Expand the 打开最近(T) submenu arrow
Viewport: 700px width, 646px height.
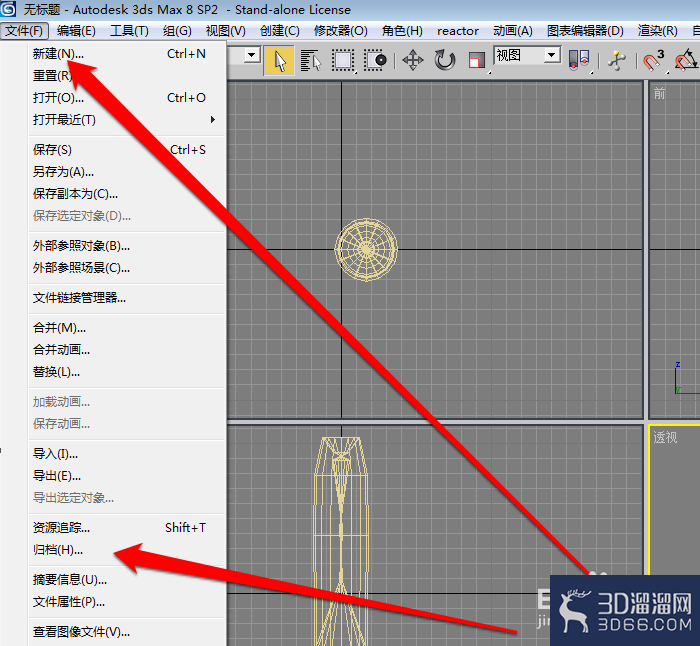pos(212,120)
